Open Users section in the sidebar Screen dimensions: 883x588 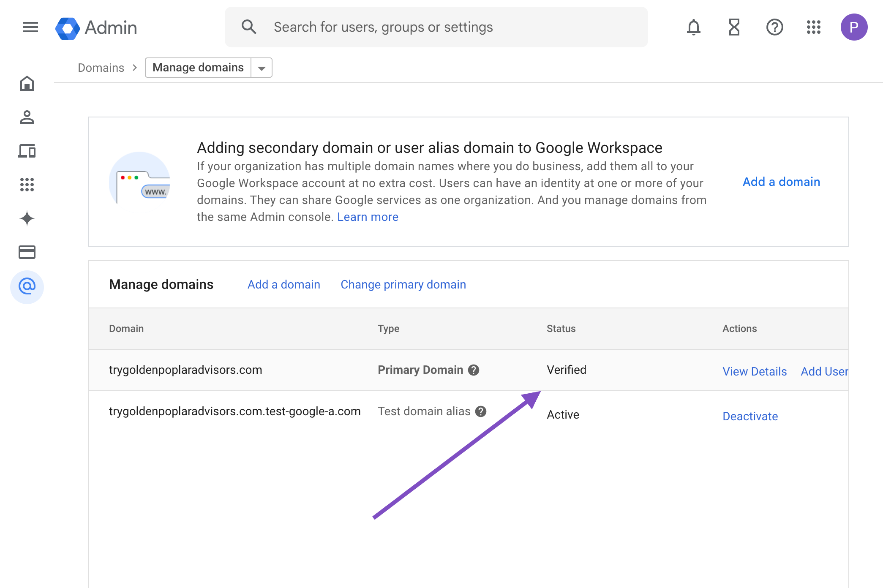[x=27, y=117]
